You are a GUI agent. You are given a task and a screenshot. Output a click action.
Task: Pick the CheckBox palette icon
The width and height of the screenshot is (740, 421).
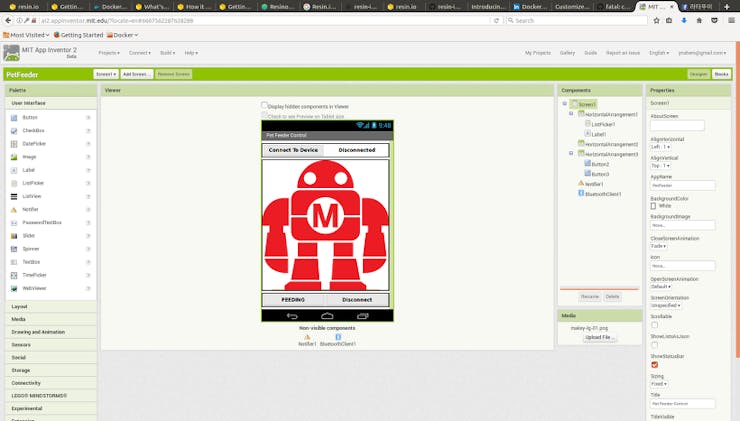click(x=14, y=131)
